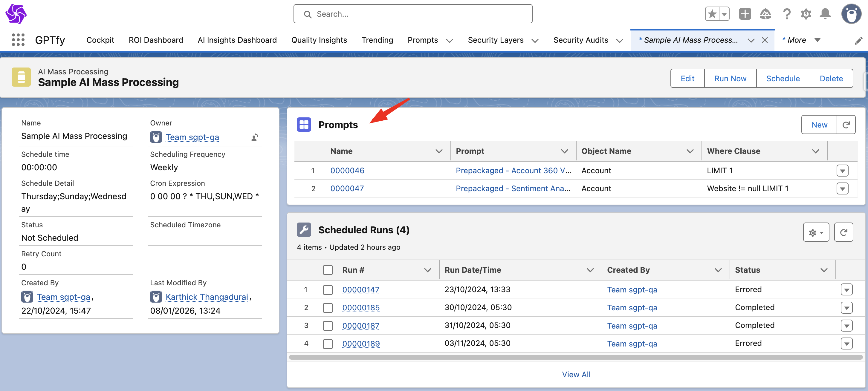This screenshot has height=391, width=868.
Task: Refresh the Prompts related list
Action: tap(846, 125)
